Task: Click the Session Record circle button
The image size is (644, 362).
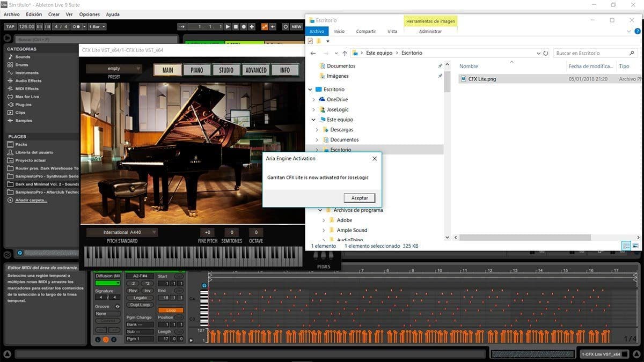Action: tap(286, 26)
